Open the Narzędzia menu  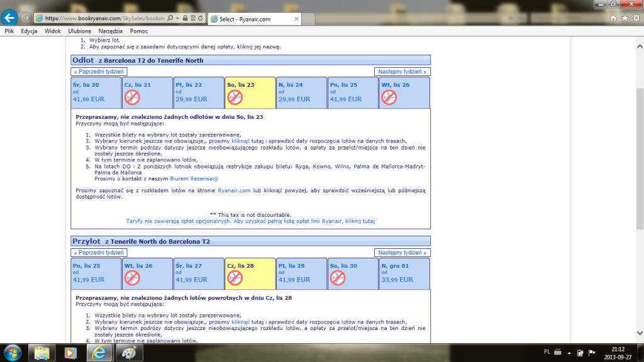coord(110,31)
